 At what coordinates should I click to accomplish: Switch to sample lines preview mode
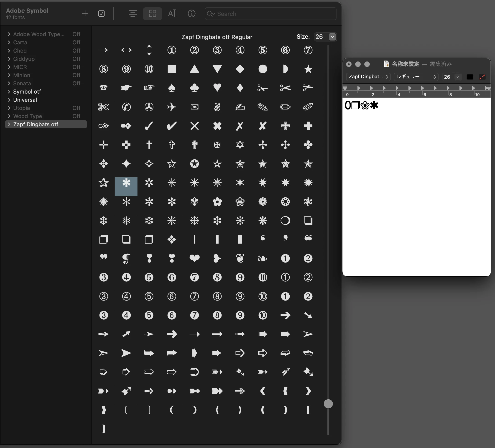coord(133,13)
